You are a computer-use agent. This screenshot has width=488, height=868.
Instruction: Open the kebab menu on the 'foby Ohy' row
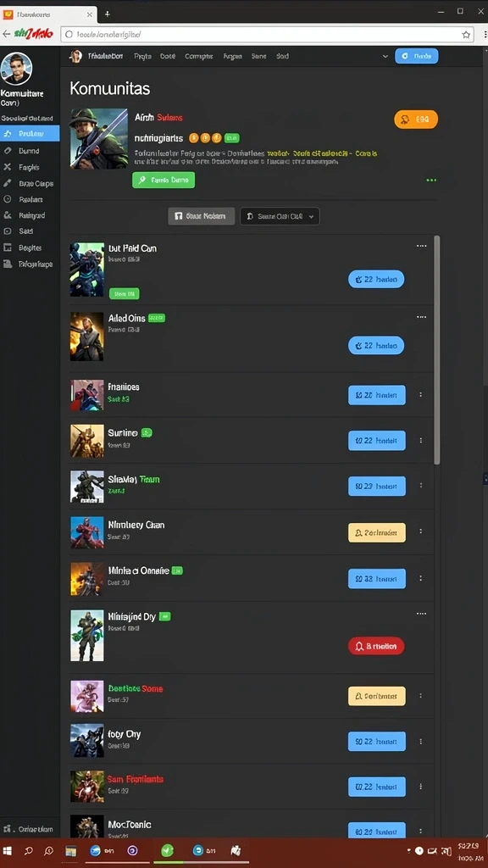420,741
